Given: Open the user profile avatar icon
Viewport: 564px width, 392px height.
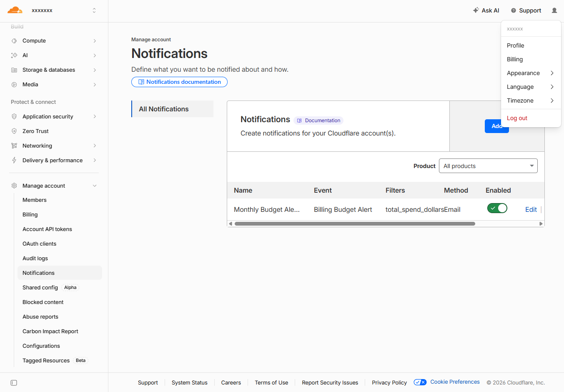Looking at the screenshot, I should click(x=554, y=10).
